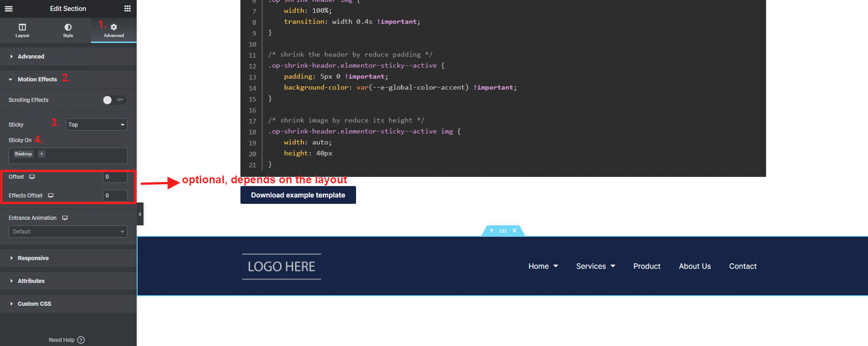Add a device with Sticky On plus
The height and width of the screenshot is (346, 868).
[x=42, y=154]
